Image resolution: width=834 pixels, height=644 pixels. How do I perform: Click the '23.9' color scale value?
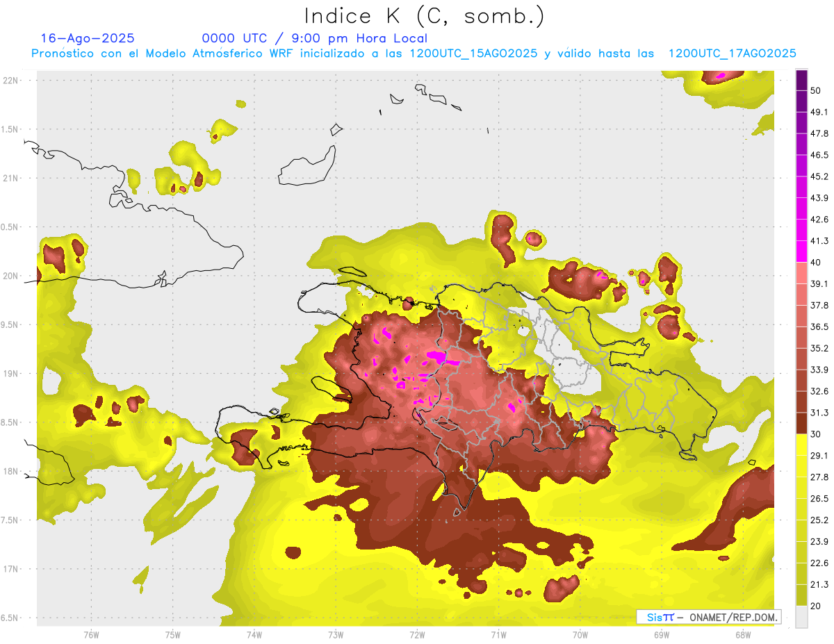click(x=819, y=542)
